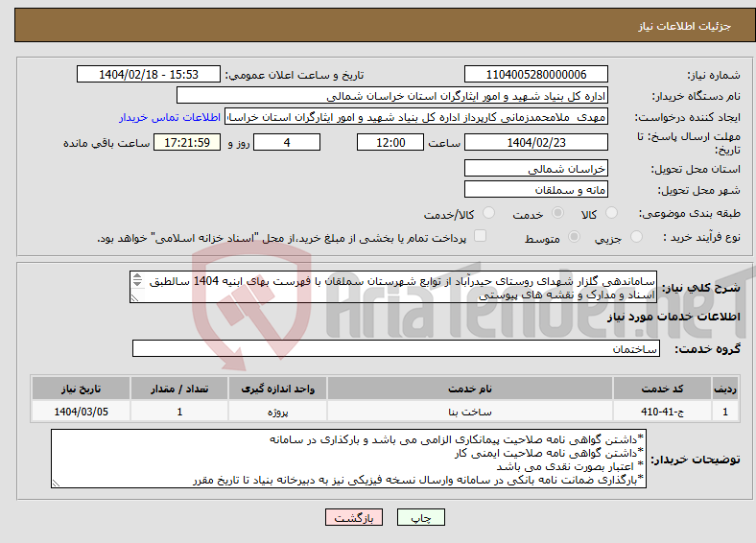Click the نام دستگاه خریدار field
Viewport: 756px width, 543px height.
click(x=392, y=96)
